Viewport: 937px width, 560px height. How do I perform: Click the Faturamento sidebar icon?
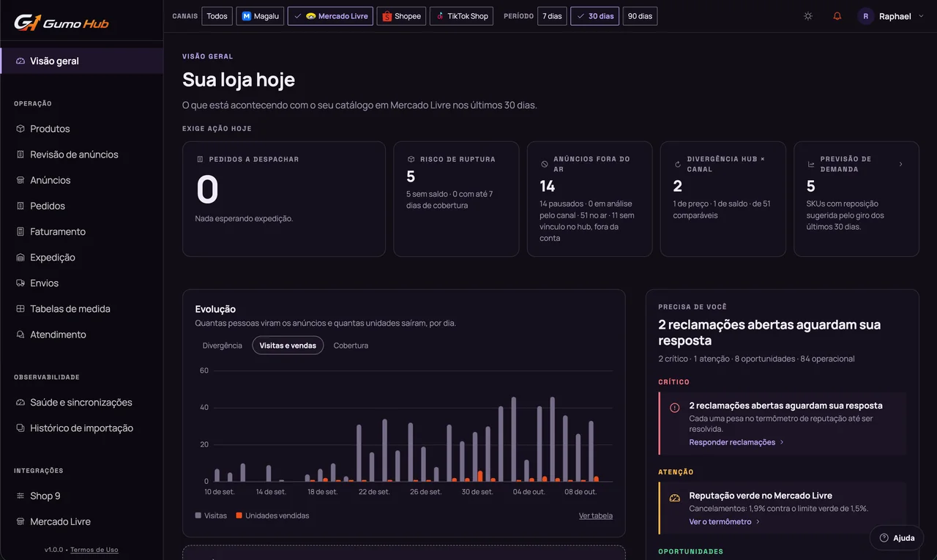(x=20, y=231)
